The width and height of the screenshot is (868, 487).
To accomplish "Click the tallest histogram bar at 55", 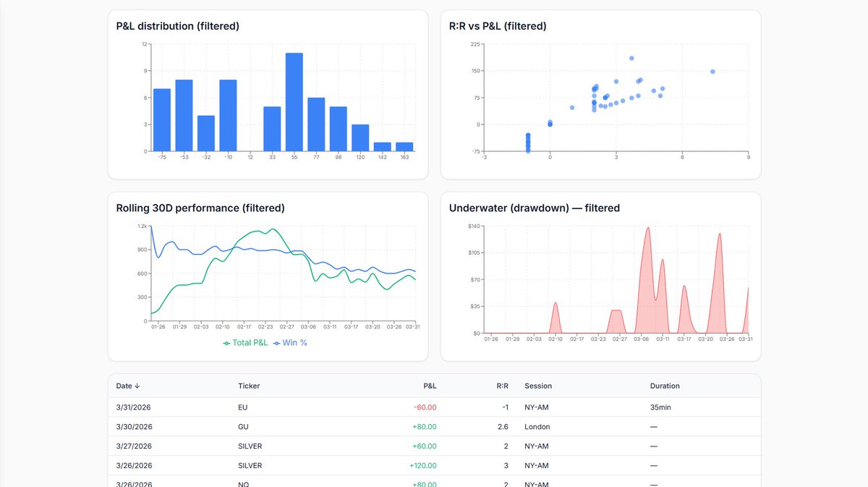I will point(294,102).
